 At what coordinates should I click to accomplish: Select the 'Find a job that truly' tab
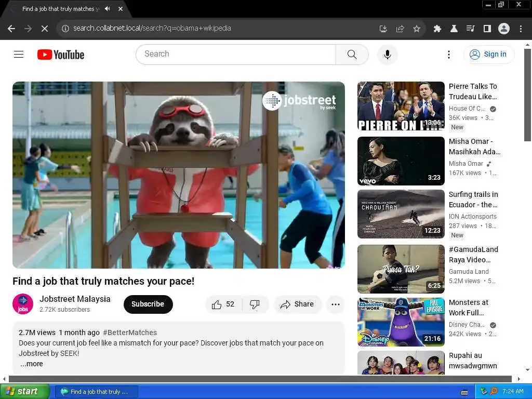pos(61,9)
